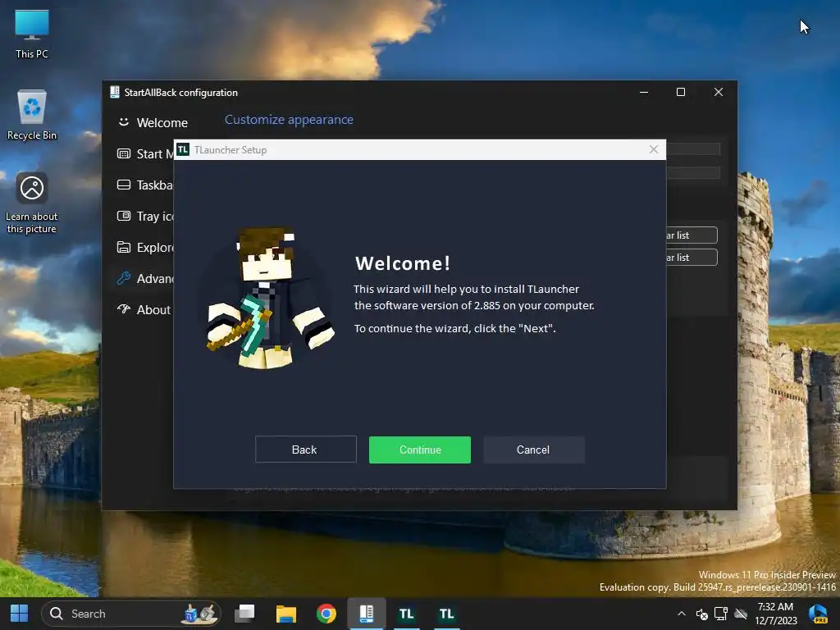This screenshot has width=840, height=630.
Task: Click the Taskbar sidebar icon
Action: coord(124,185)
